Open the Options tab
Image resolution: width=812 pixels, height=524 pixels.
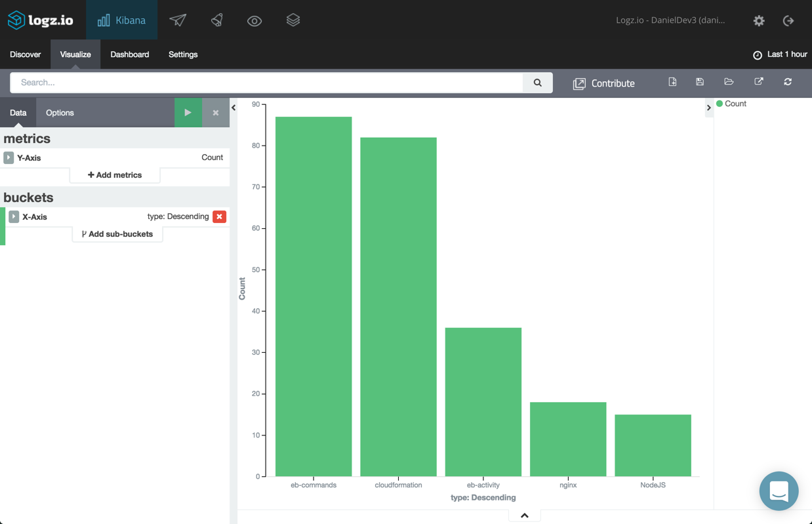pyautogui.click(x=60, y=113)
